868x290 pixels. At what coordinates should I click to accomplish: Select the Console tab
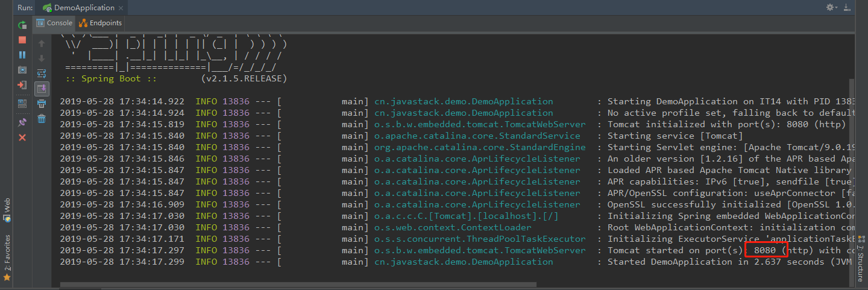54,23
